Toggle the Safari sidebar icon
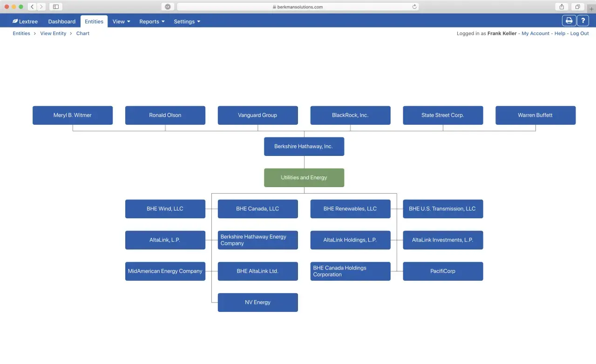This screenshot has width=596, height=364. (x=56, y=7)
